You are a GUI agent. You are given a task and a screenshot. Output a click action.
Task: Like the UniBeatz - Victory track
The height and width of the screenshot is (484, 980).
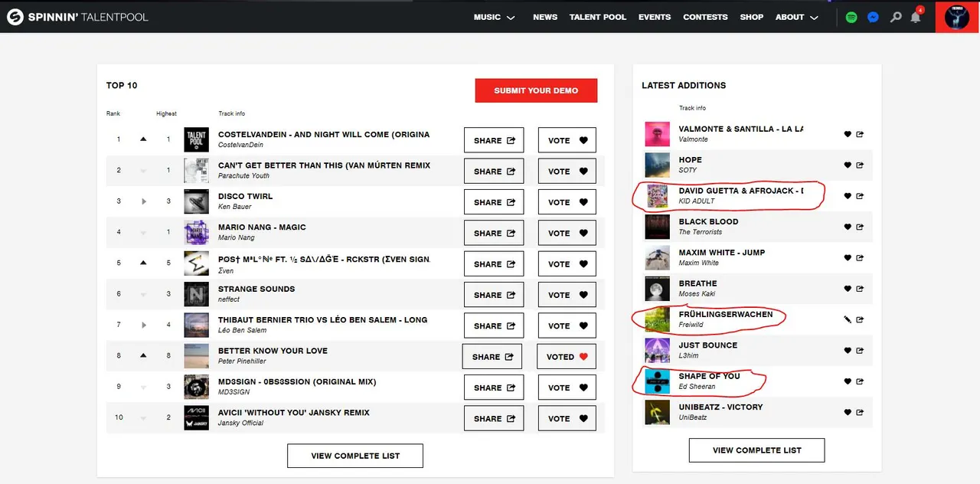(848, 412)
